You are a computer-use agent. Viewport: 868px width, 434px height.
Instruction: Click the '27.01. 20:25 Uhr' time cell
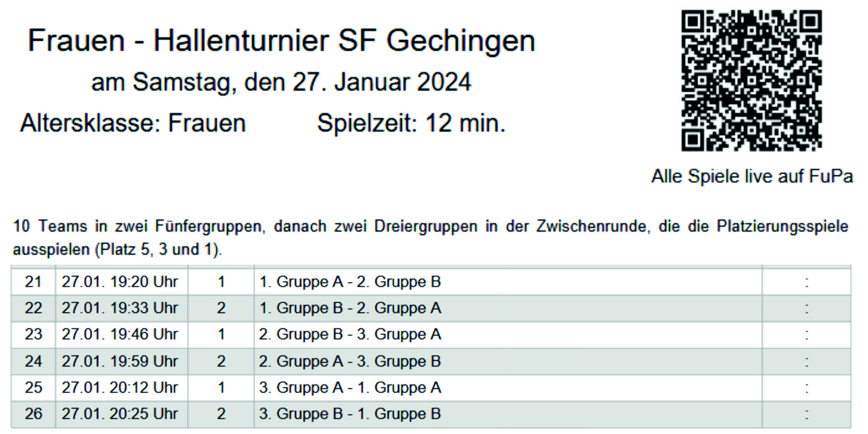tap(121, 414)
